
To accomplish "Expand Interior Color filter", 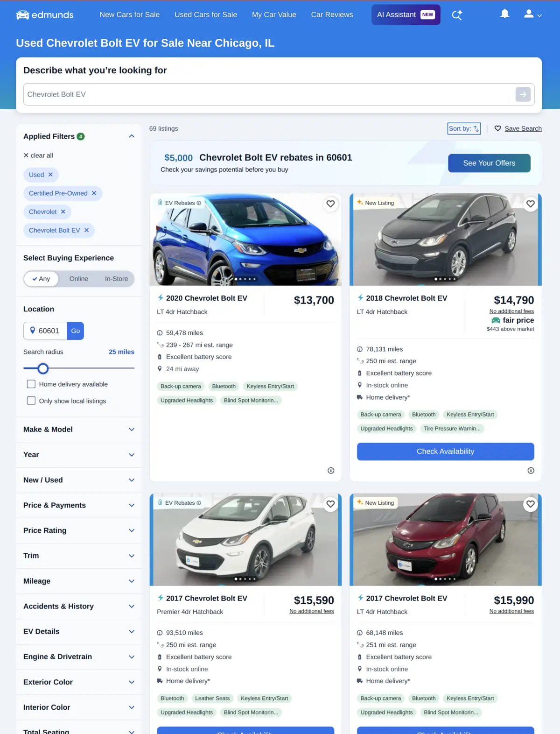I will [x=79, y=707].
